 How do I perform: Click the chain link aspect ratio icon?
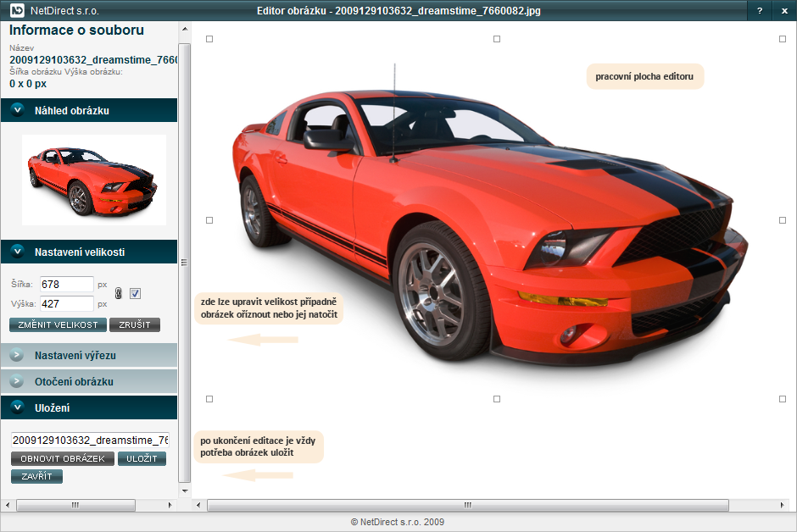coord(119,294)
